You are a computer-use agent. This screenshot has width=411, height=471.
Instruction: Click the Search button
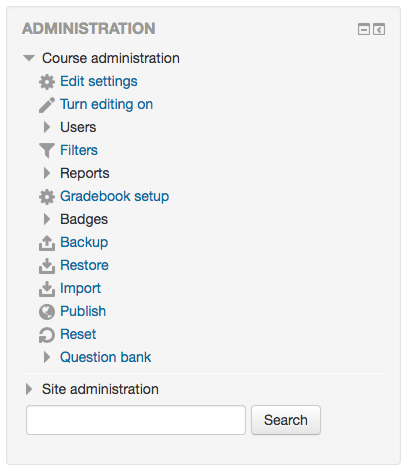point(286,420)
